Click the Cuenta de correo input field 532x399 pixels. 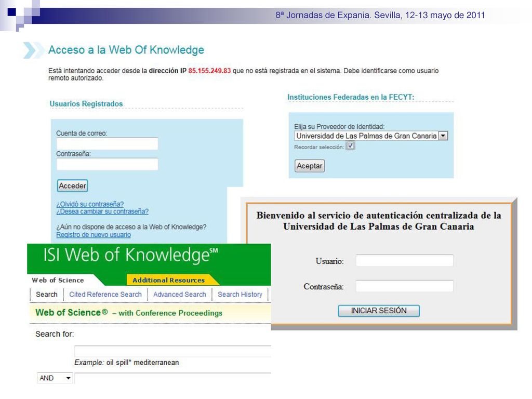[107, 143]
